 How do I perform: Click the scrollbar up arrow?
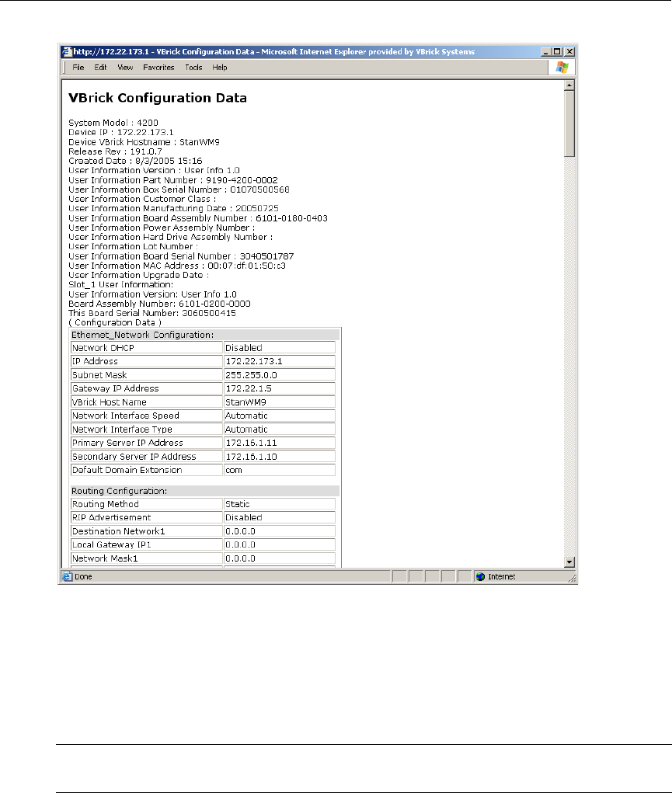[x=569, y=85]
